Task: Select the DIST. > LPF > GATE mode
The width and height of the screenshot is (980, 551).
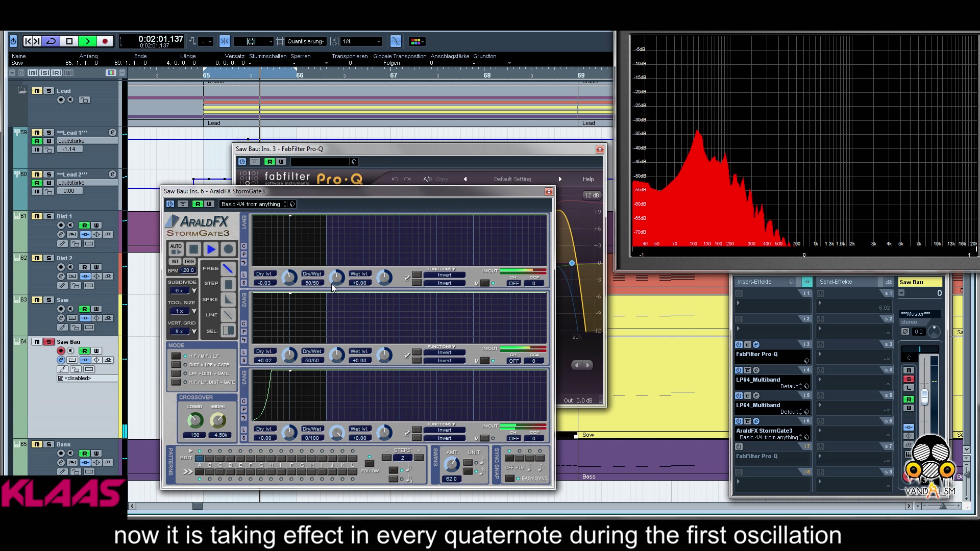Action: (176, 365)
